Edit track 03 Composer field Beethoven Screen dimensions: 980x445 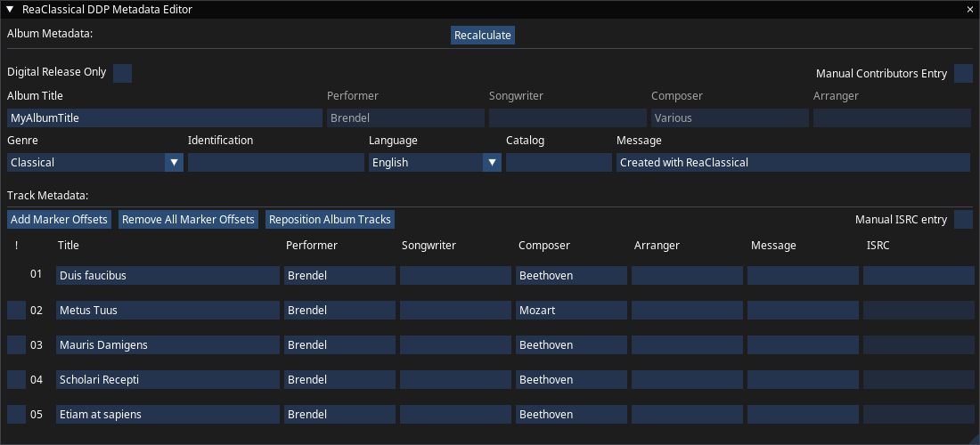point(571,344)
